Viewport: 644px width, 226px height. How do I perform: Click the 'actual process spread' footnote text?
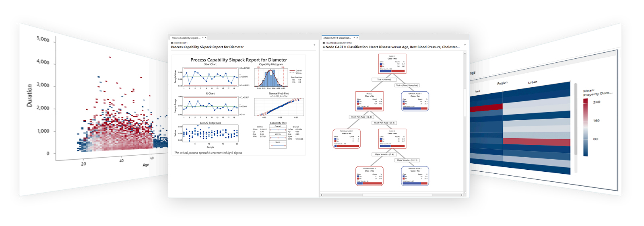[x=208, y=153]
